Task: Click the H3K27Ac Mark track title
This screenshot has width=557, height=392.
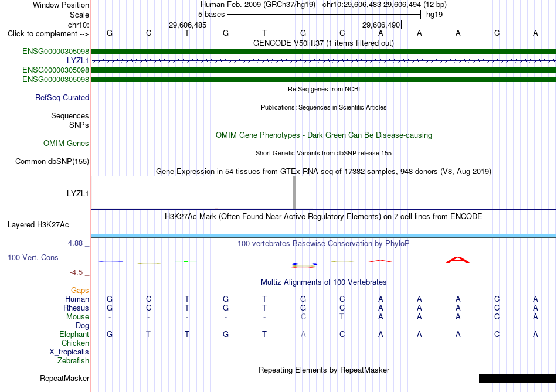Action: (x=324, y=217)
